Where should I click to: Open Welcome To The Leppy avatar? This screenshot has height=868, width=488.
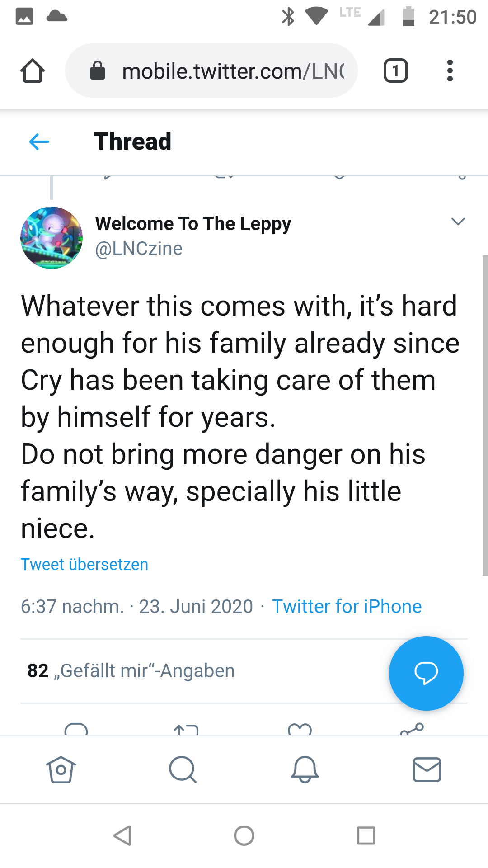(52, 238)
